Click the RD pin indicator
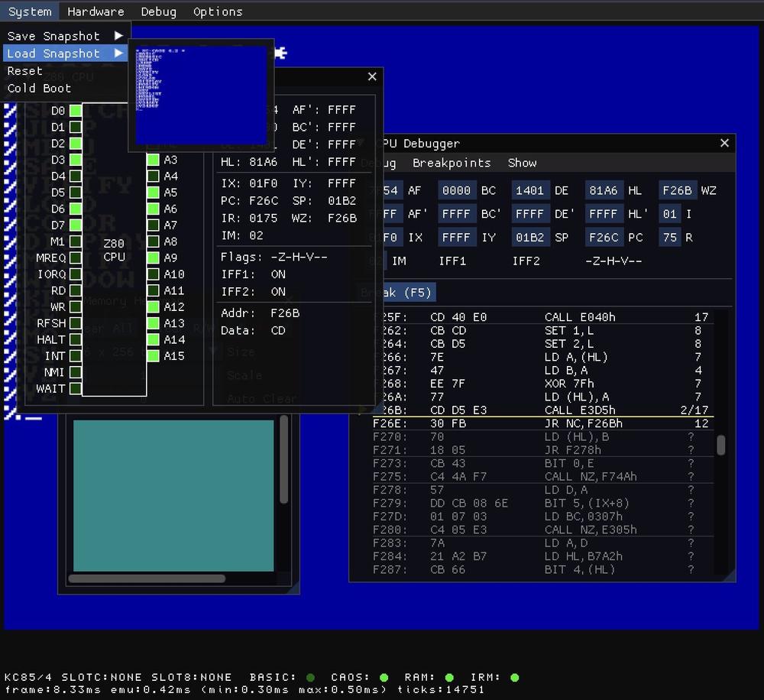 click(x=76, y=290)
